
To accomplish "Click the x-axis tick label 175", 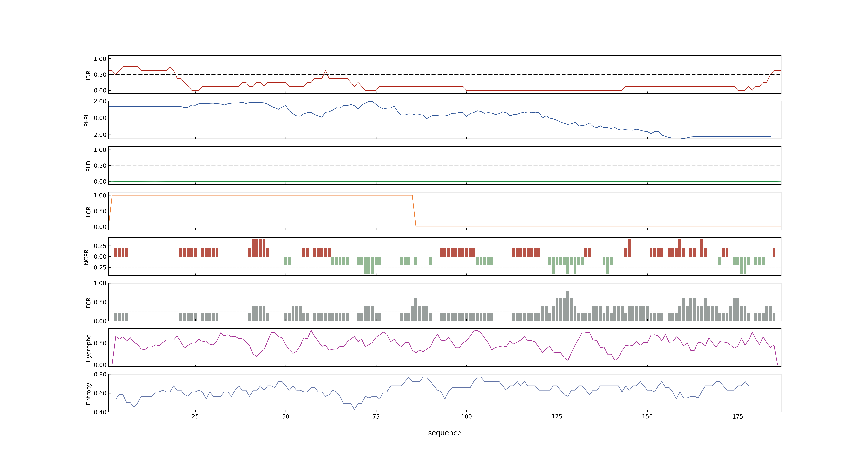I will coord(738,416).
